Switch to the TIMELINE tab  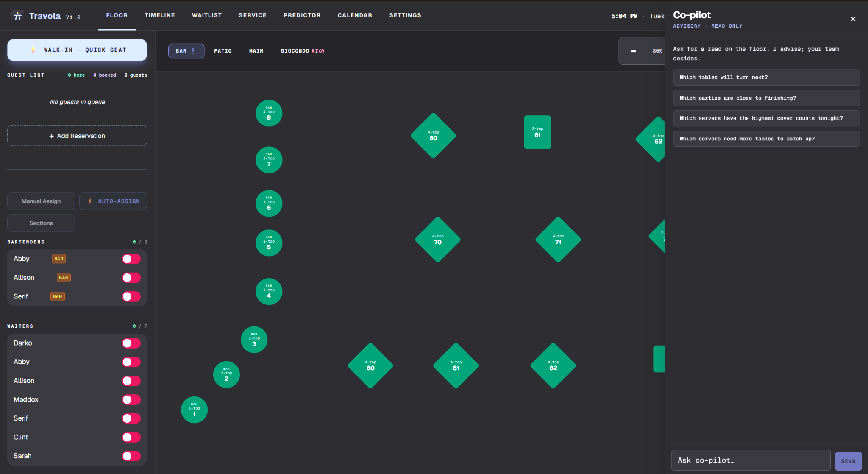(x=160, y=15)
